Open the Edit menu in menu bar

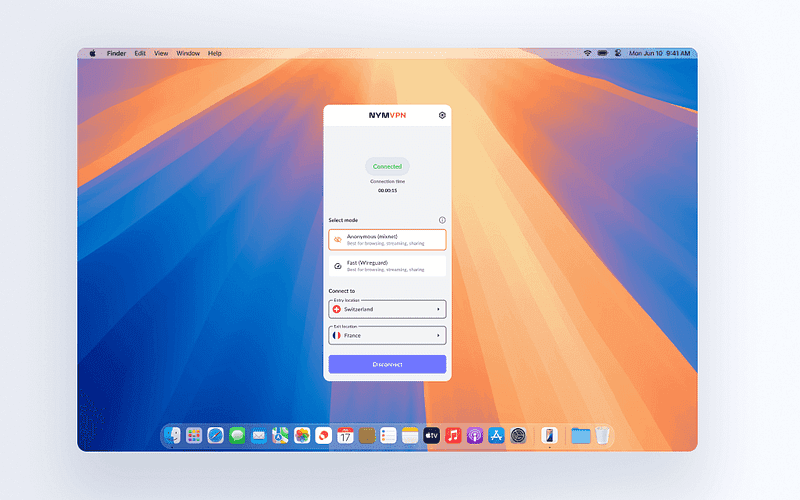[140, 53]
